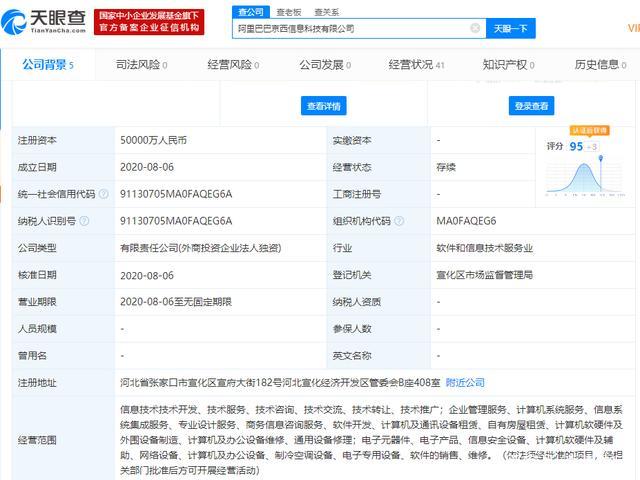
Task: Click the 注册资本 label
Action: tap(37, 140)
